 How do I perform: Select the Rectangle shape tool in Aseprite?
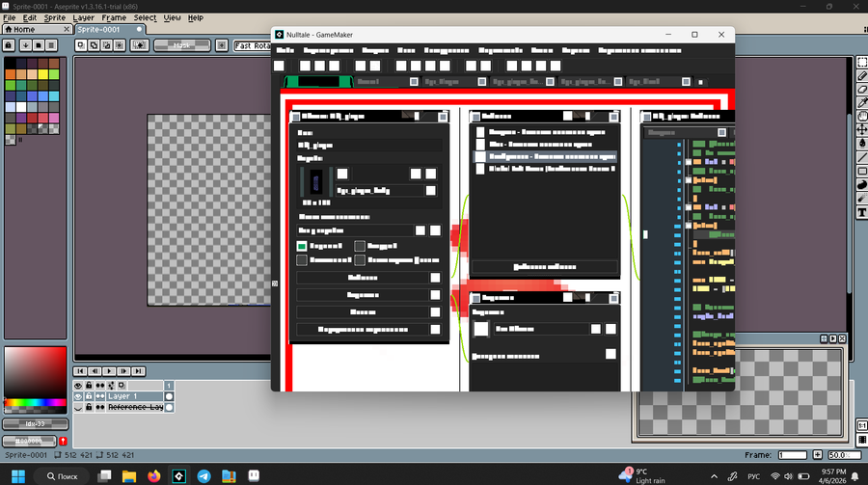tap(862, 171)
